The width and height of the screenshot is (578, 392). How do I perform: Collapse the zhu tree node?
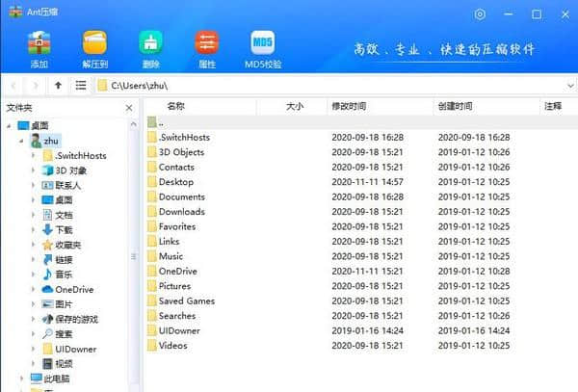point(21,142)
